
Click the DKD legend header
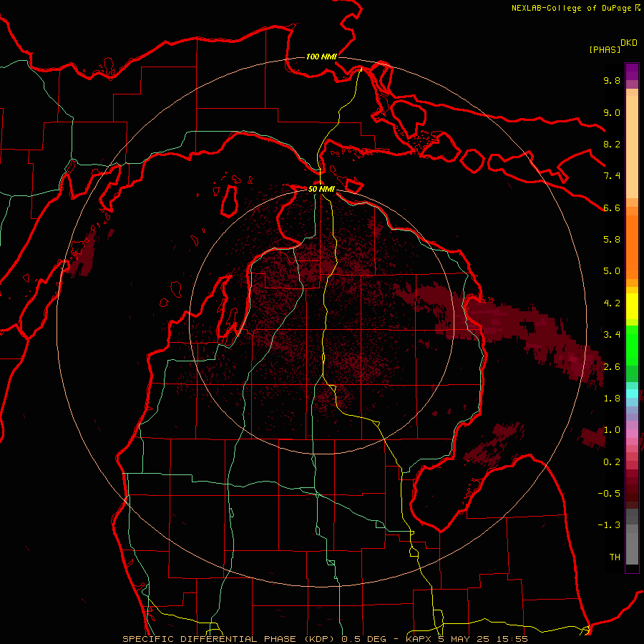629,43
